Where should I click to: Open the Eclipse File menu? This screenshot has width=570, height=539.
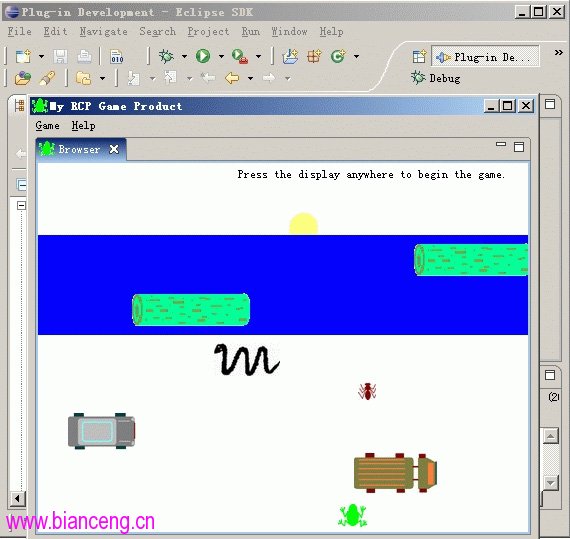pyautogui.click(x=19, y=32)
